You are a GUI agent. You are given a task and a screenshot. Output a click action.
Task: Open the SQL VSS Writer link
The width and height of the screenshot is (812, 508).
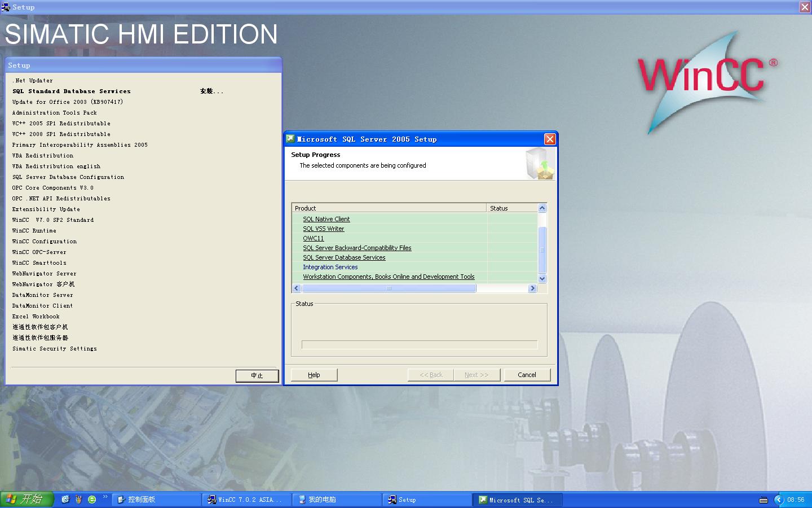[x=323, y=229]
